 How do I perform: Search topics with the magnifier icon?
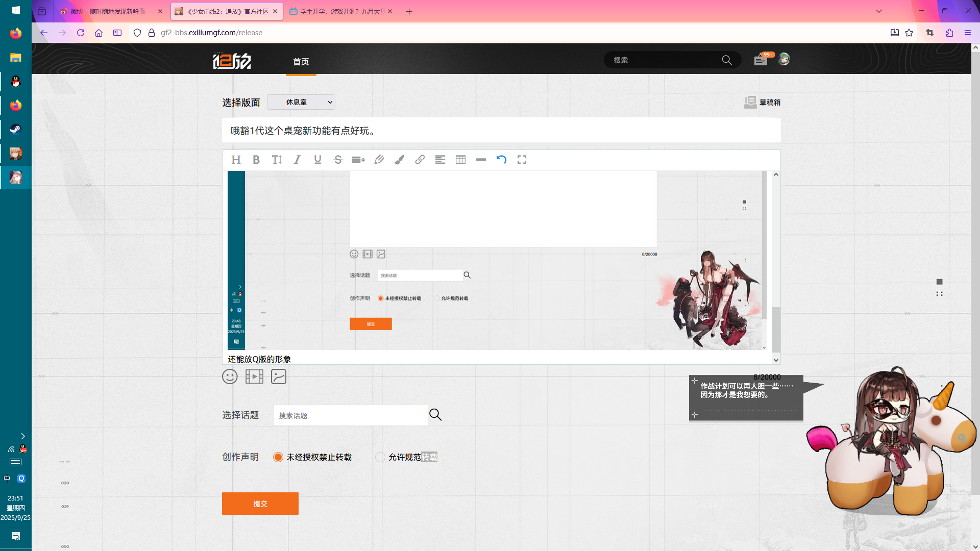click(435, 415)
